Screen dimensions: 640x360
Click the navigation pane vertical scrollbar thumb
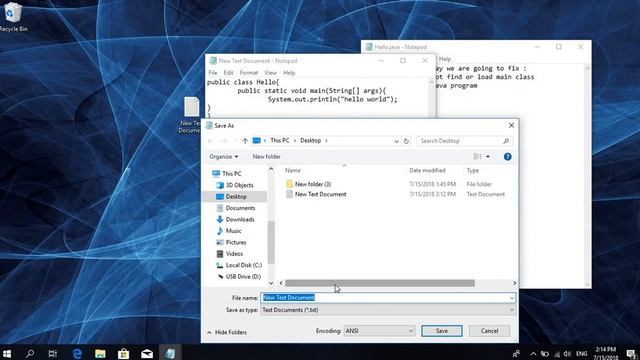[271, 242]
